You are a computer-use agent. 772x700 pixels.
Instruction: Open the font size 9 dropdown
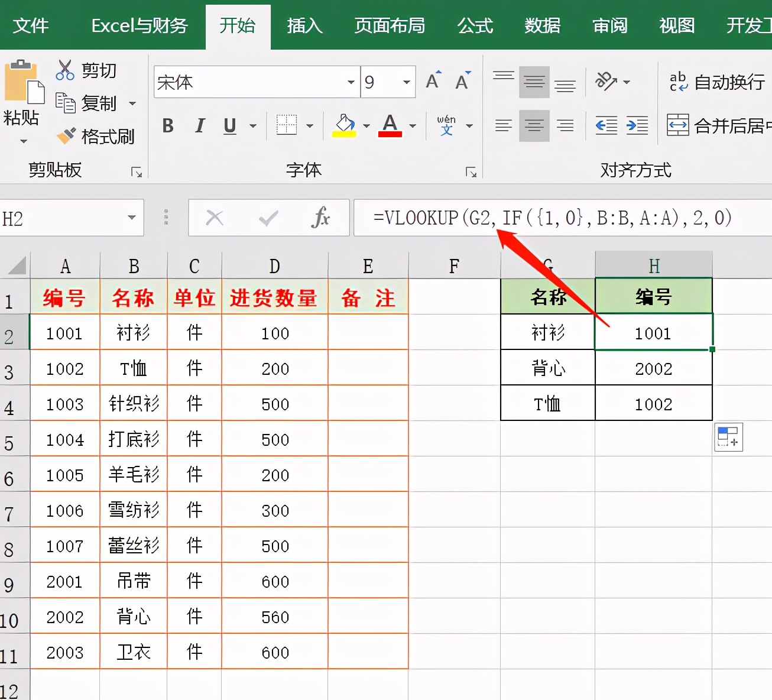407,82
